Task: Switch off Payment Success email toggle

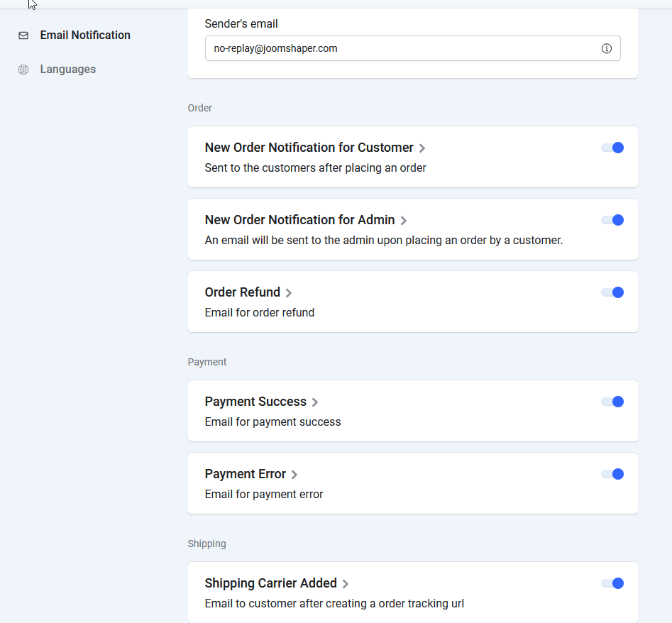Action: [x=612, y=402]
